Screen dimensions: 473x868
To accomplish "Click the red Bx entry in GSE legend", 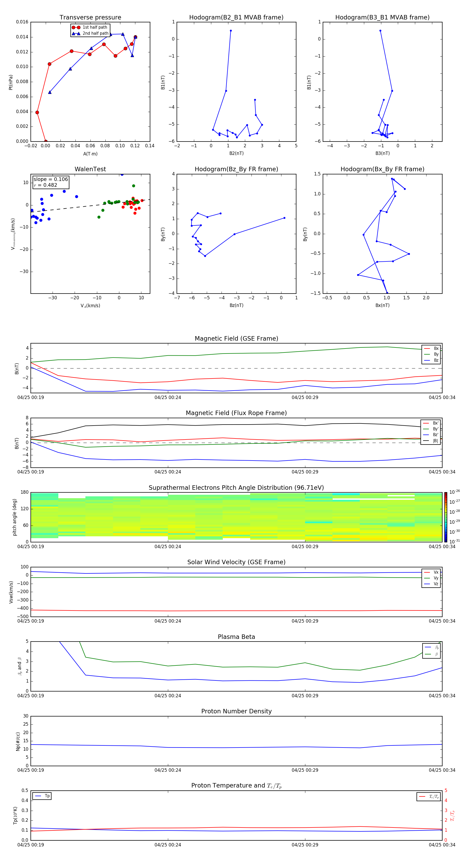I will (x=431, y=349).
